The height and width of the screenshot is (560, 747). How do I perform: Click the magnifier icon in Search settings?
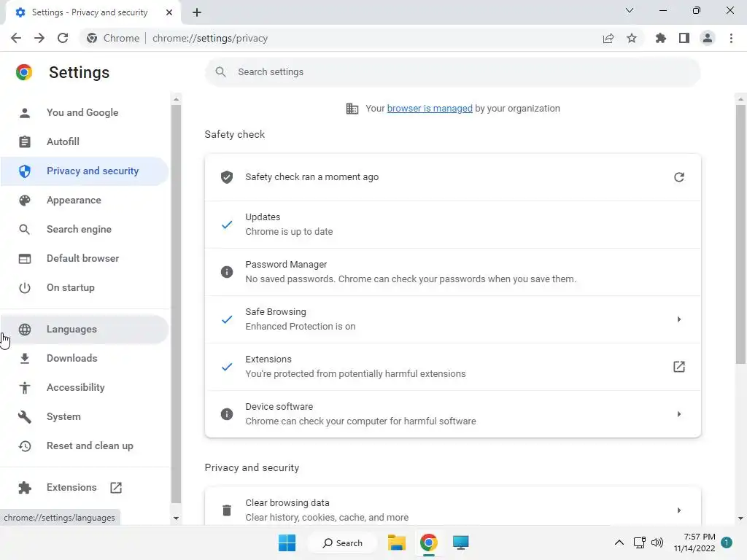tap(220, 72)
